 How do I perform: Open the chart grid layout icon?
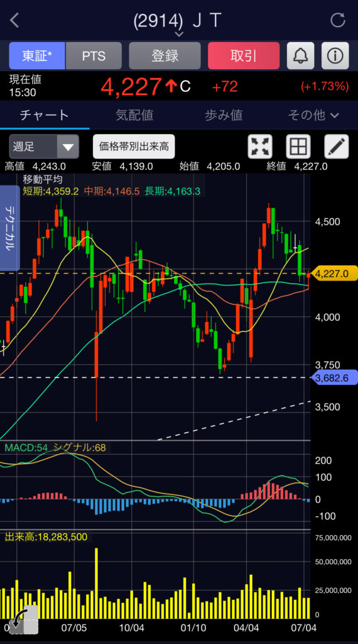pyautogui.click(x=298, y=147)
